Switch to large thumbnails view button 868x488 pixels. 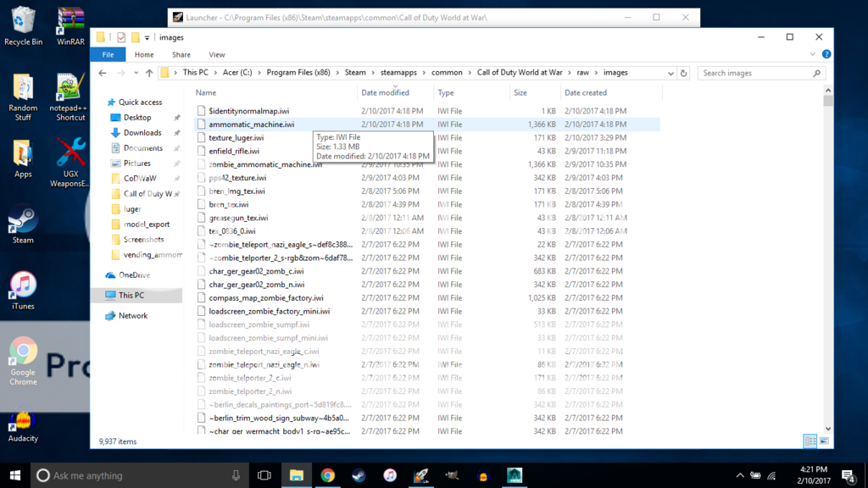tap(824, 441)
